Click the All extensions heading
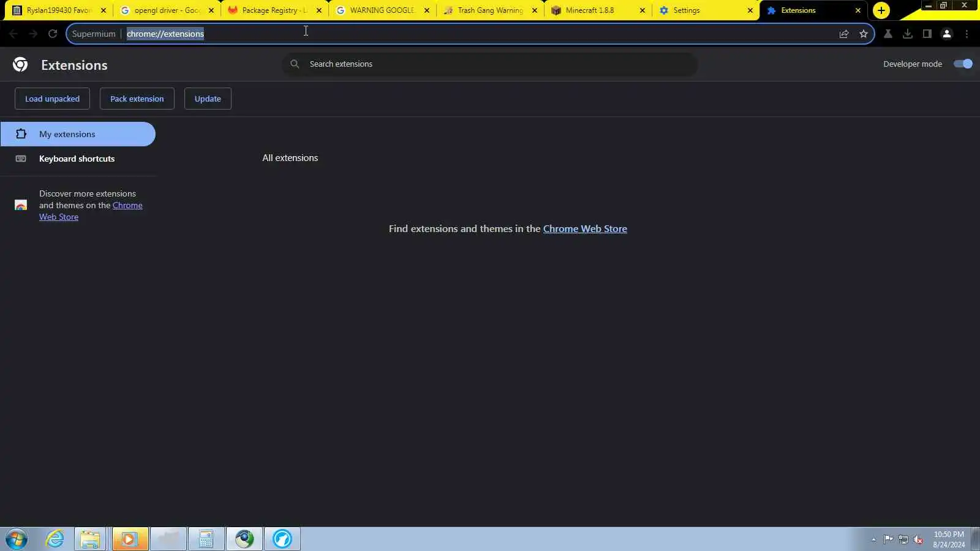The height and width of the screenshot is (551, 980). coord(290,158)
